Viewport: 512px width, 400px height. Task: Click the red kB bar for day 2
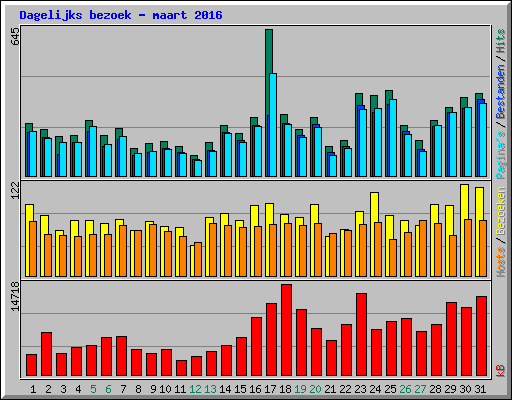(x=46, y=354)
